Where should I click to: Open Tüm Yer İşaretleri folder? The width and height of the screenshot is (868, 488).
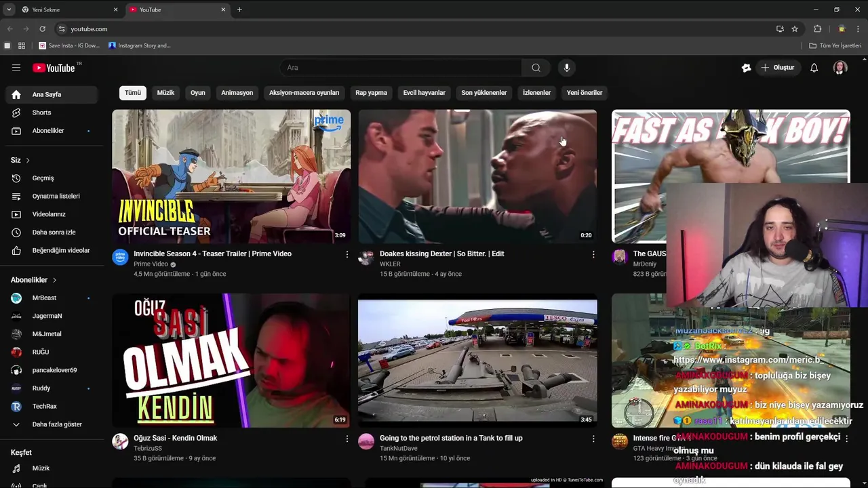point(835,45)
